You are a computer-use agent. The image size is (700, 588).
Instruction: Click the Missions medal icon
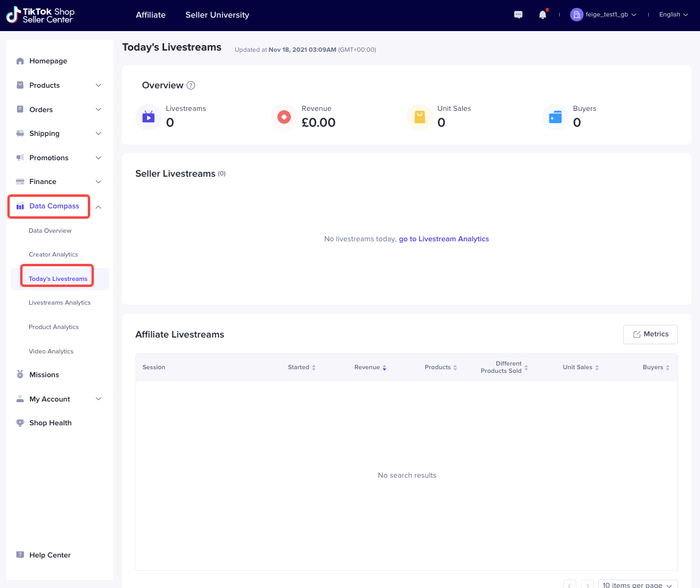pos(20,375)
